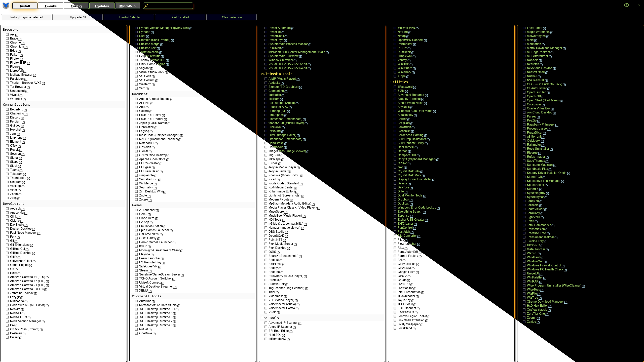This screenshot has width=644, height=362.
Task: Go to the Updates tab
Action: [x=102, y=6]
